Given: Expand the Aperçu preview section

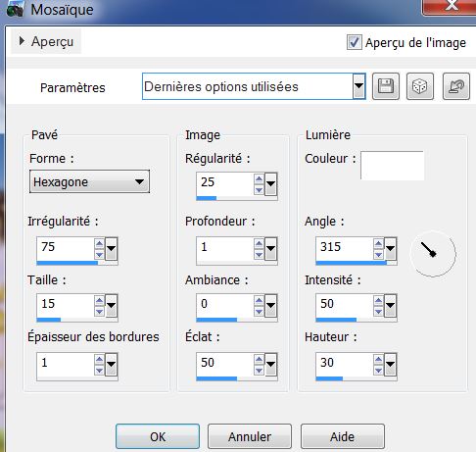Looking at the screenshot, I should pyautogui.click(x=22, y=41).
